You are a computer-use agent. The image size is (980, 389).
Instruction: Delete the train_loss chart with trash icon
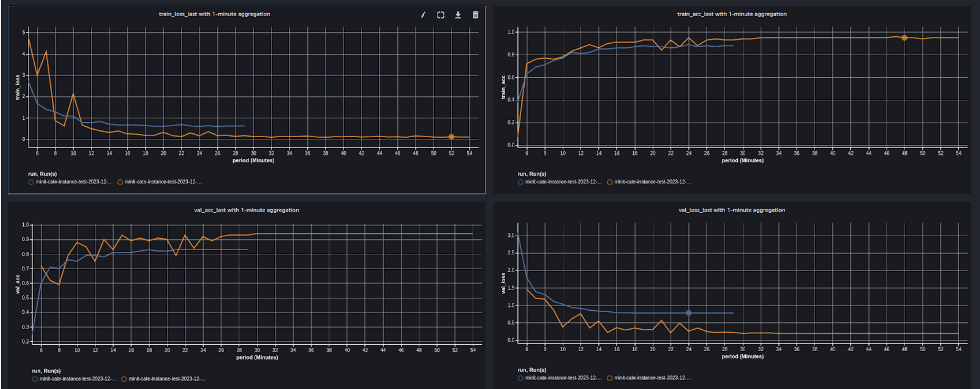pyautogui.click(x=475, y=15)
